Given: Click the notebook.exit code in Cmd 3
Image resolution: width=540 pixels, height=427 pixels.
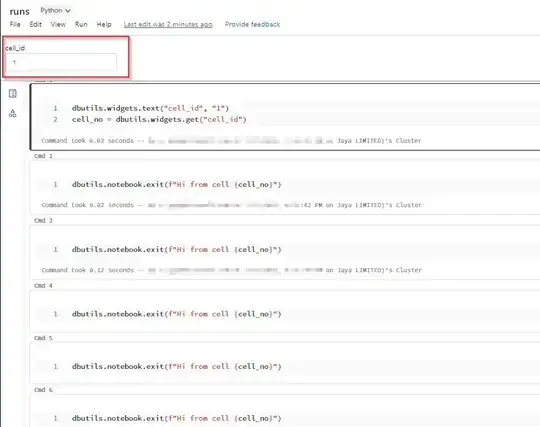Looking at the screenshot, I should (177, 249).
